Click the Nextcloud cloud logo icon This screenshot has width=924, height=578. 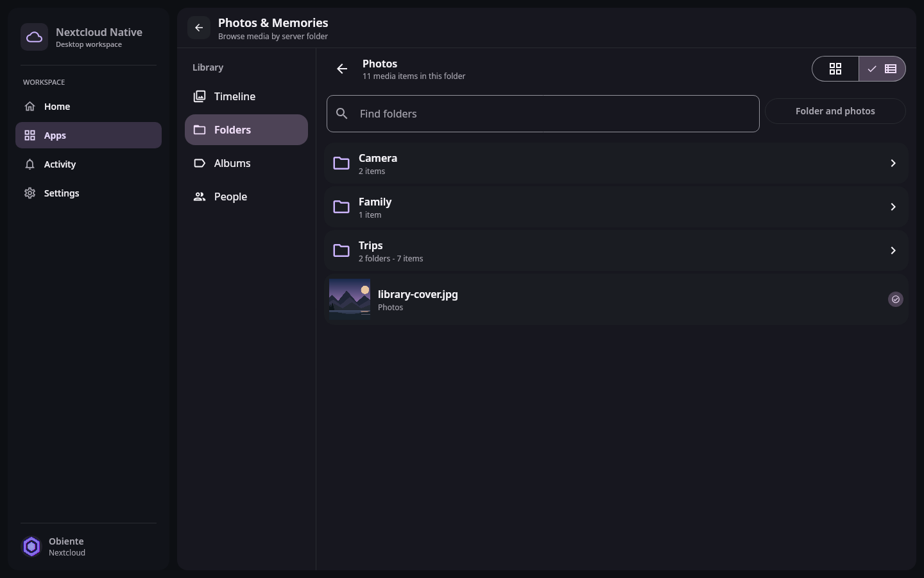pyautogui.click(x=34, y=37)
